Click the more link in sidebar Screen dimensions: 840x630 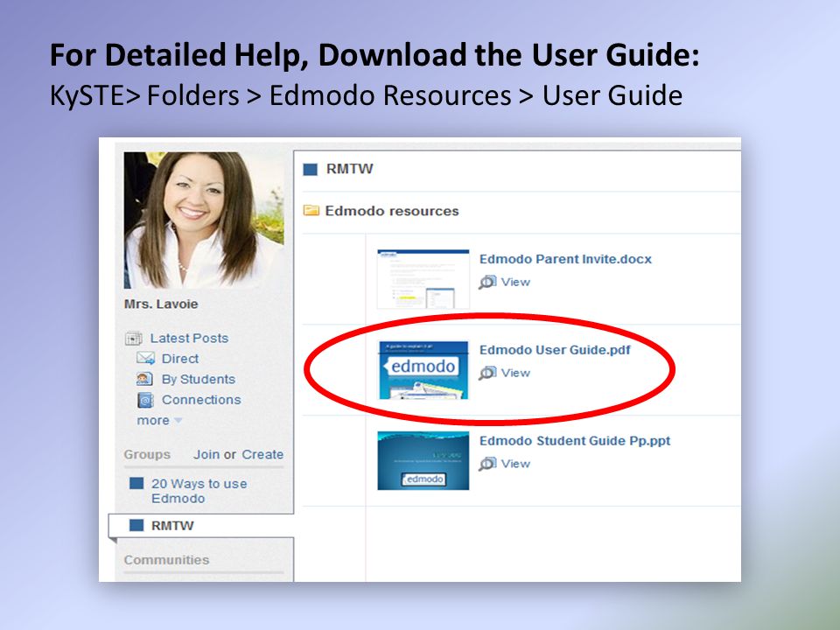[x=153, y=421]
